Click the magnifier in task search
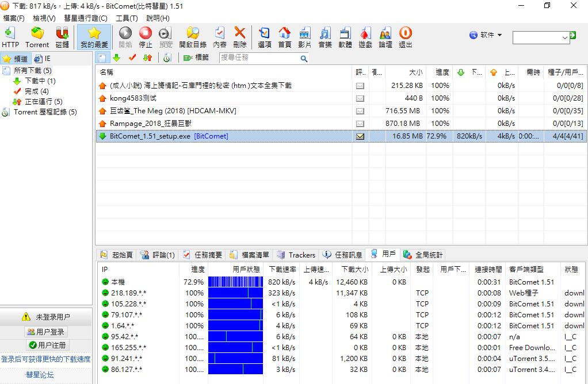The height and width of the screenshot is (384, 588). pos(304,58)
